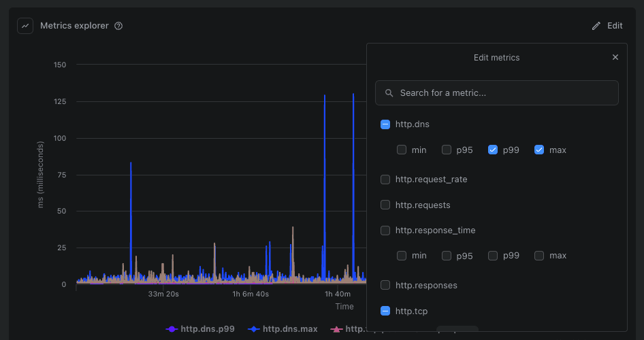644x340 pixels.
Task: Open the help icon beside Metrics explorer
Action: [x=118, y=26]
